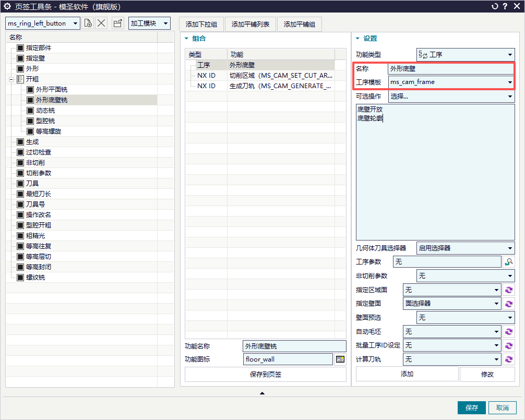Open help question mark icon
The width and height of the screenshot is (525, 420).
[505, 6]
